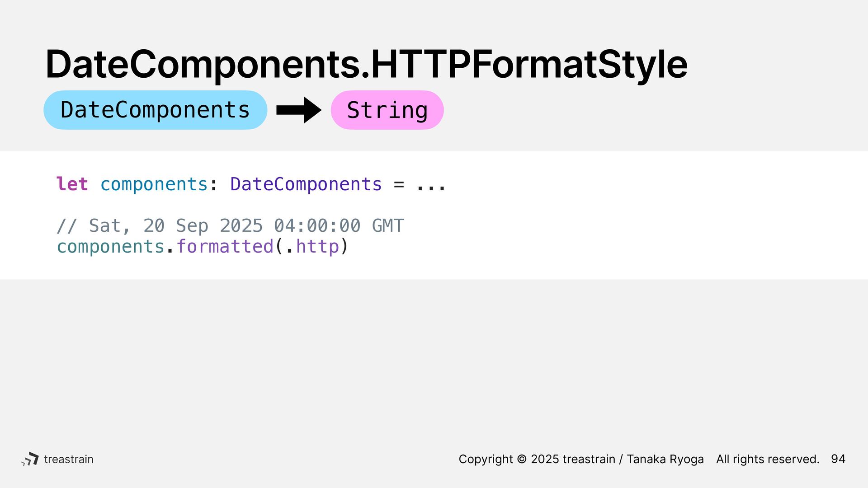The width and height of the screenshot is (868, 488).
Task: Click the blue DateComponents pill
Action: 155,110
